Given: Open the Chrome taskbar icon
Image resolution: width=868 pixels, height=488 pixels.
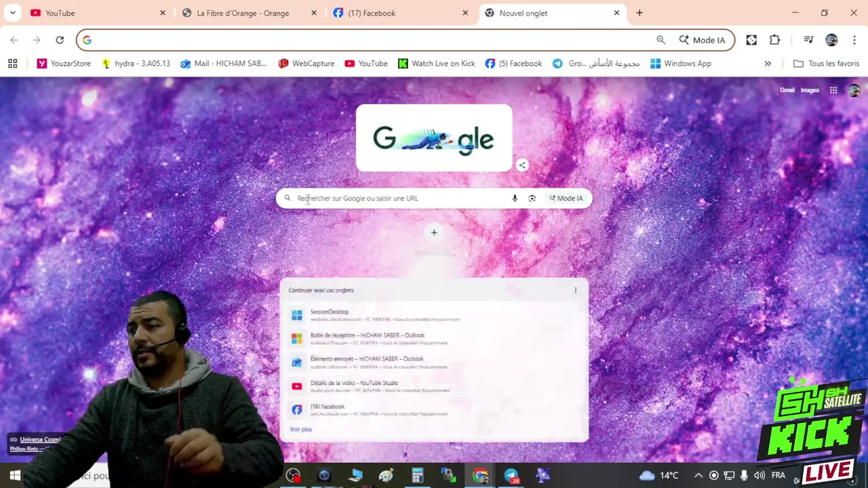Looking at the screenshot, I should click(x=480, y=476).
